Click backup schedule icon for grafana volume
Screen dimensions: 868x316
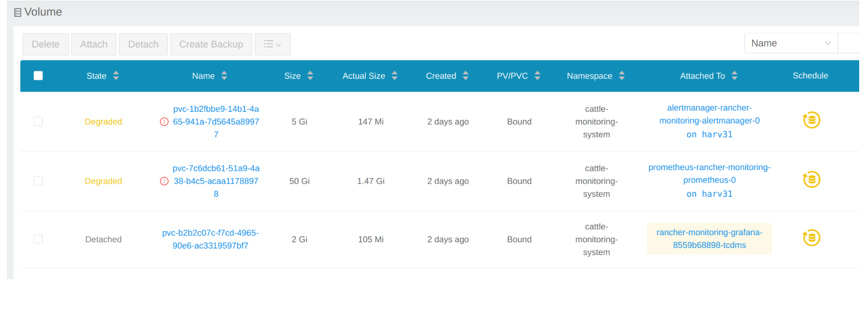pos(811,238)
